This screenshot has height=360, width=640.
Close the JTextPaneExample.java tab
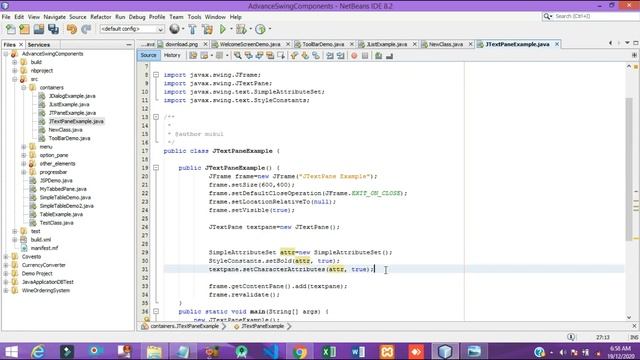point(557,44)
